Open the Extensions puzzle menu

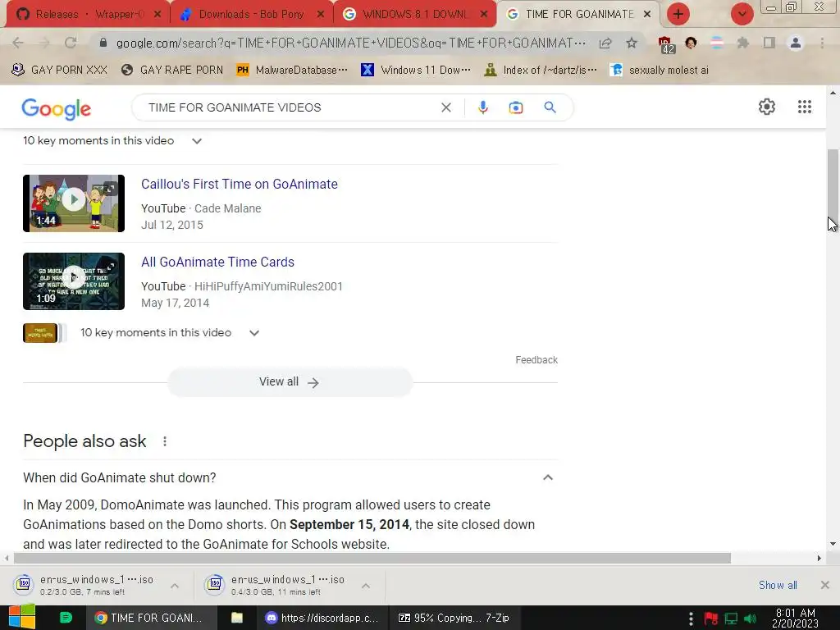pos(742,43)
